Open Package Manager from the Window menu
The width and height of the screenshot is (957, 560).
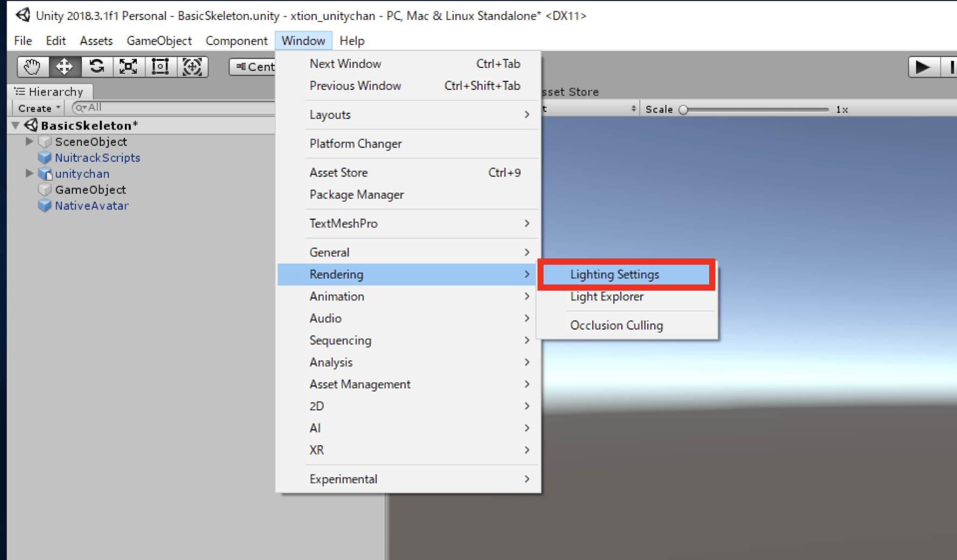408,194
